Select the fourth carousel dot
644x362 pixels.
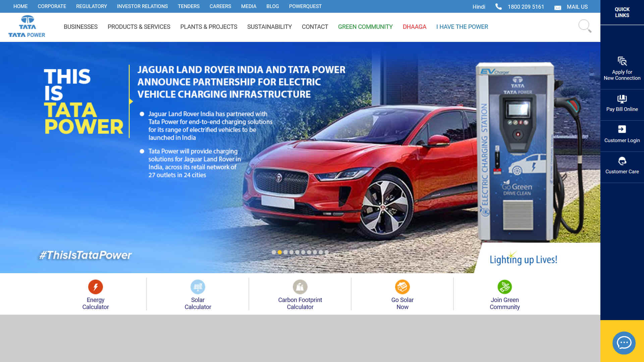coord(291,252)
